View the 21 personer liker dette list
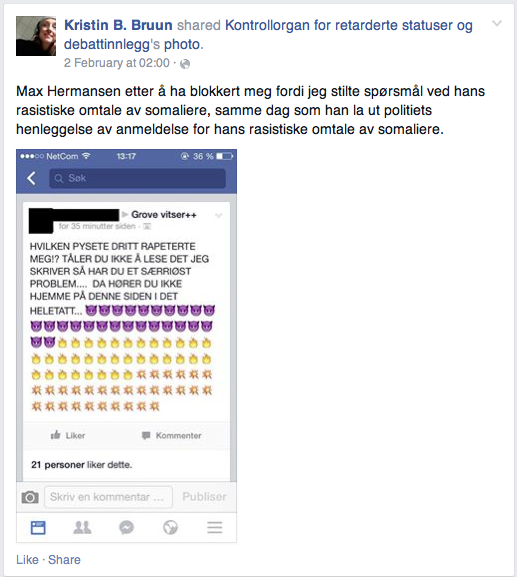 82,465
